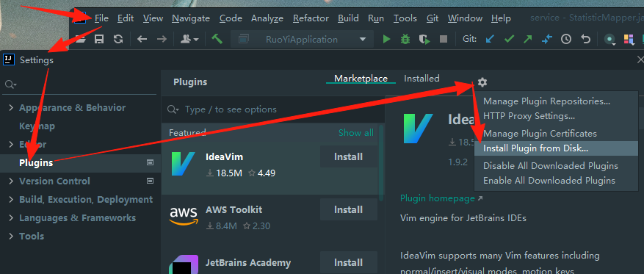The width and height of the screenshot is (644, 274).
Task: Click the round teal icon after rollback
Action: 610,40
